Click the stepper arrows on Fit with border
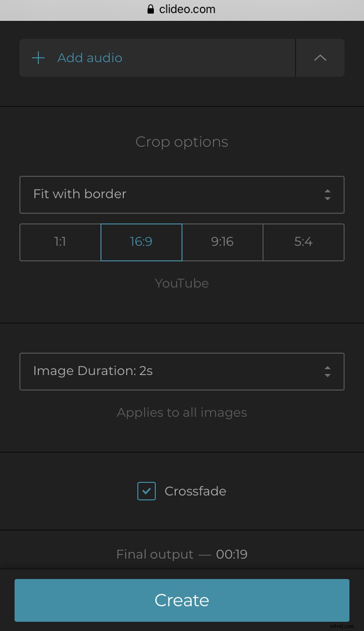The image size is (364, 631). 328,195
